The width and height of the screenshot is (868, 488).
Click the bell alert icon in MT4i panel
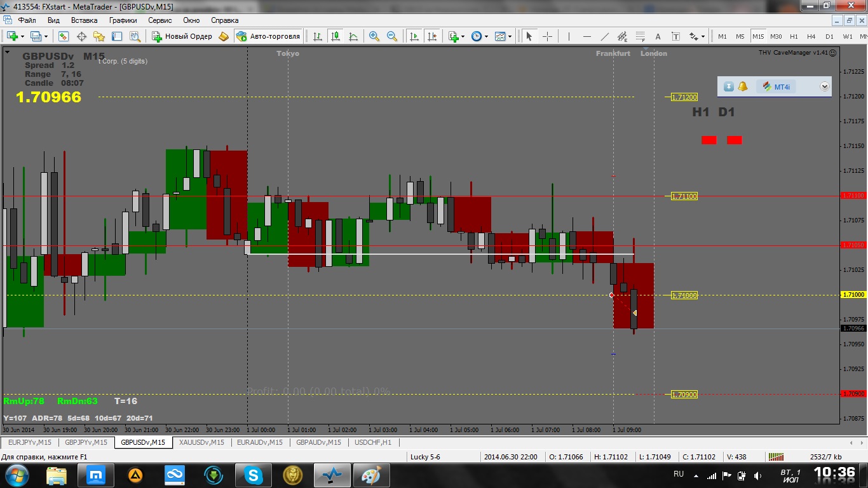click(x=743, y=86)
